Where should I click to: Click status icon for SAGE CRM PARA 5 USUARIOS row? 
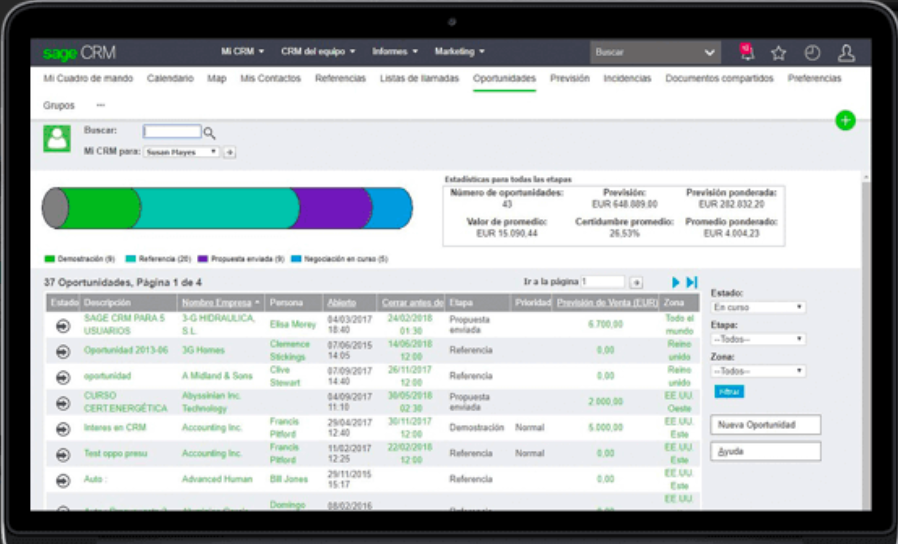tap(63, 326)
